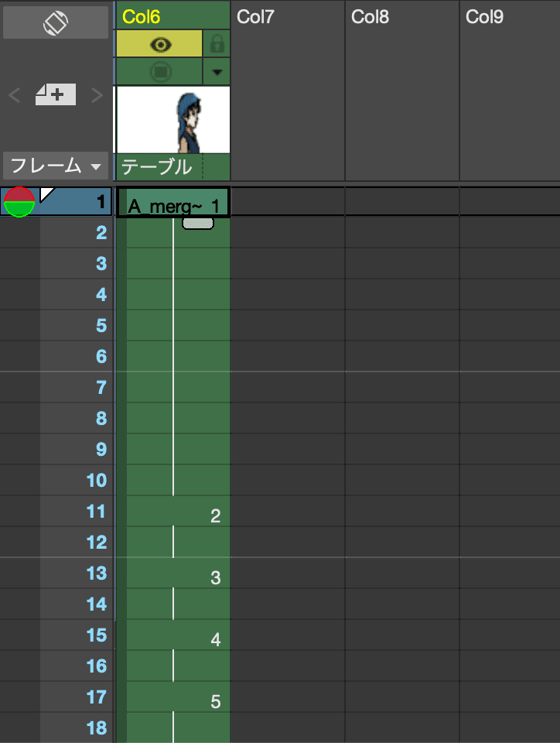Viewport: 560px width, 743px height.
Task: Click frame number 14 in row header
Action: (x=97, y=604)
